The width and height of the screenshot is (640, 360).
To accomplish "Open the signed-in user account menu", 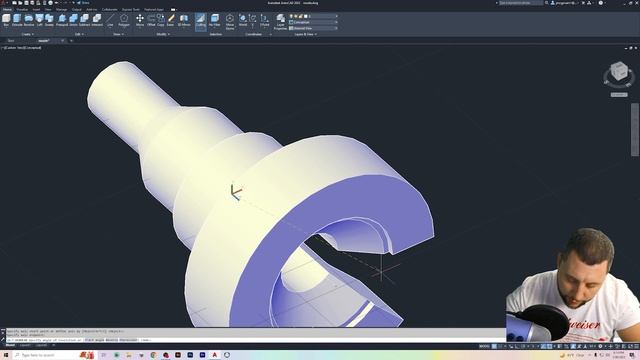I will [565, 3].
